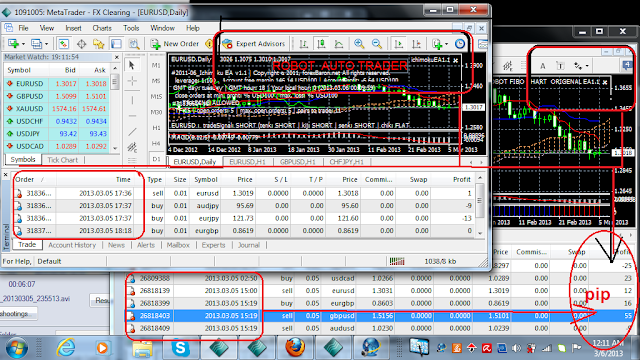640x360 pixels.
Task: Toggle the Terminal window toolbar icon
Action: [116, 44]
